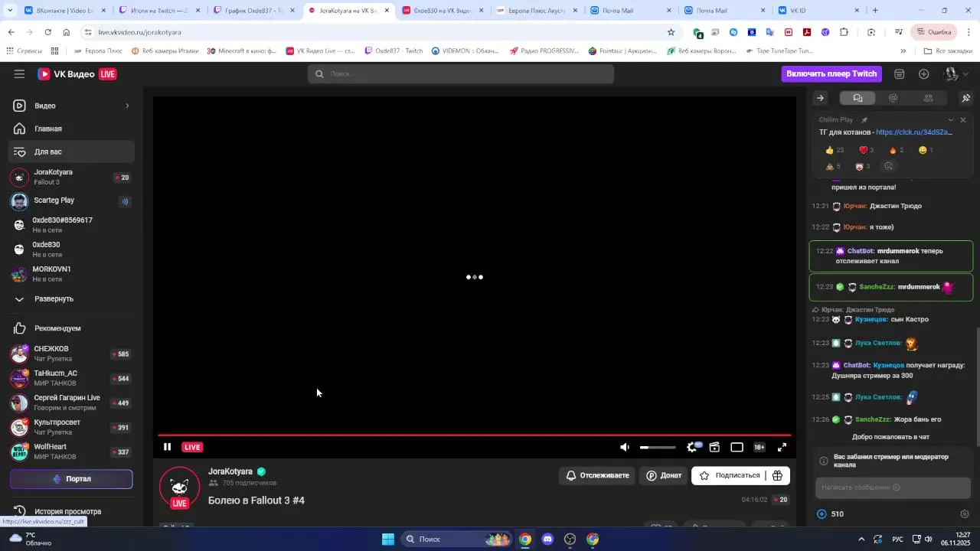This screenshot has width=980, height=551.
Task: Pause the live stream
Action: pos(167,447)
